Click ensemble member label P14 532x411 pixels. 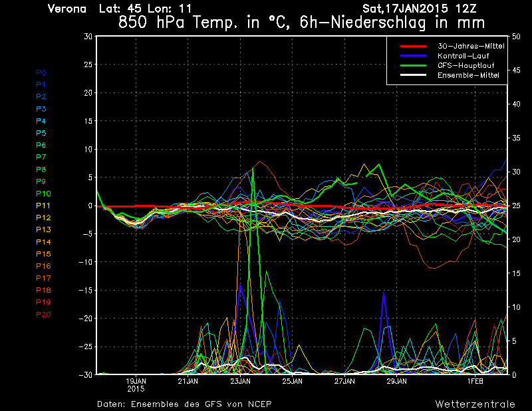[x=43, y=242]
